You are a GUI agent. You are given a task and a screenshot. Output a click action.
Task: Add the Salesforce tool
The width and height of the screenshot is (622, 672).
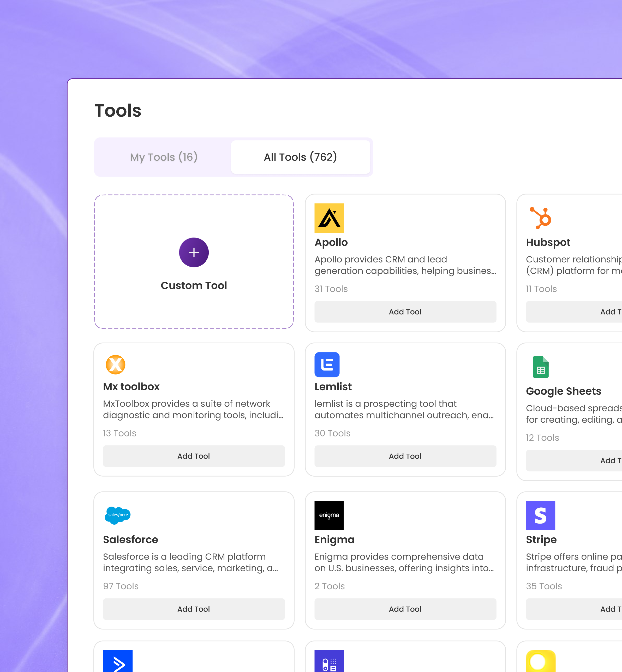[194, 609]
